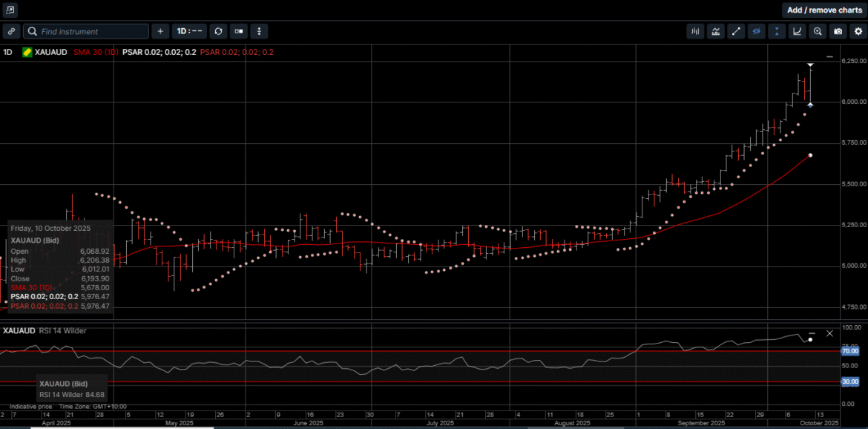The width and height of the screenshot is (868, 429).
Task: Toggle the hide drawings eye icon
Action: click(x=757, y=31)
